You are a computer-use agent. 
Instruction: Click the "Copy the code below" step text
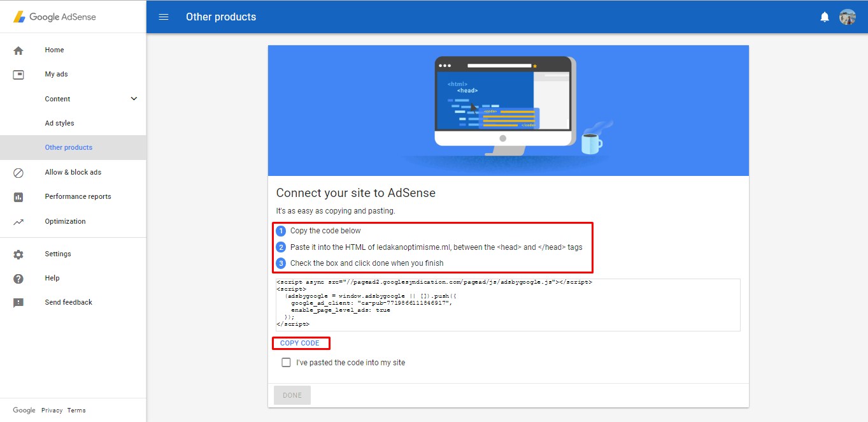tap(325, 231)
